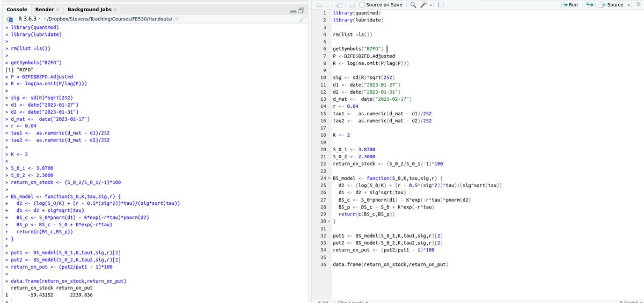Close the Render tab
The width and height of the screenshot is (644, 303).
(x=58, y=10)
